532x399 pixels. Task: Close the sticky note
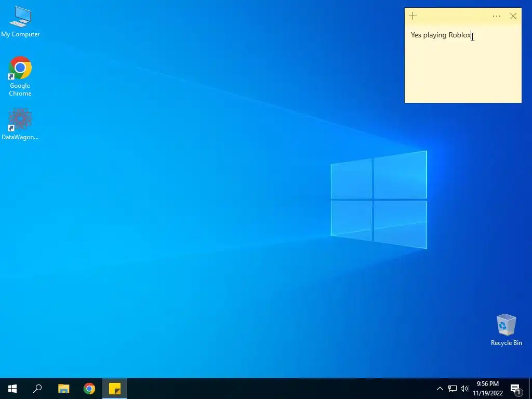click(x=513, y=16)
